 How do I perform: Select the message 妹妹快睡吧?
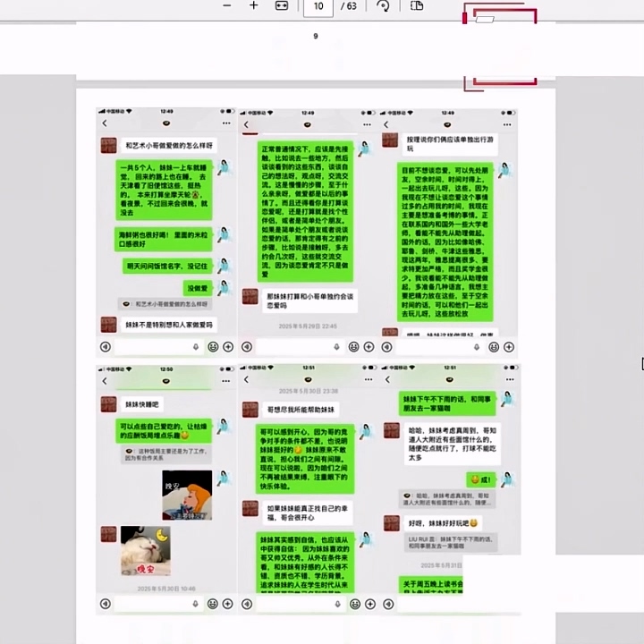point(141,404)
